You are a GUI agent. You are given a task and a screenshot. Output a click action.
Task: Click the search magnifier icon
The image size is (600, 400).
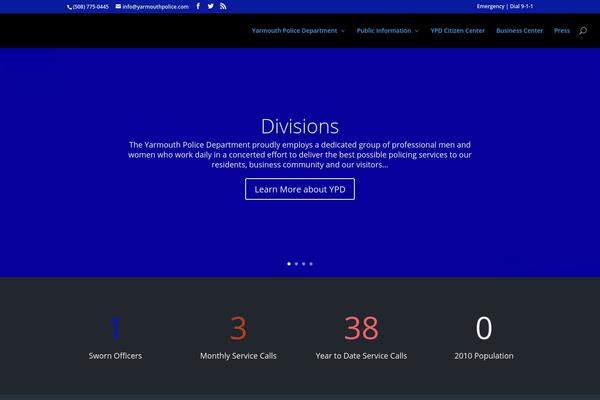click(583, 31)
